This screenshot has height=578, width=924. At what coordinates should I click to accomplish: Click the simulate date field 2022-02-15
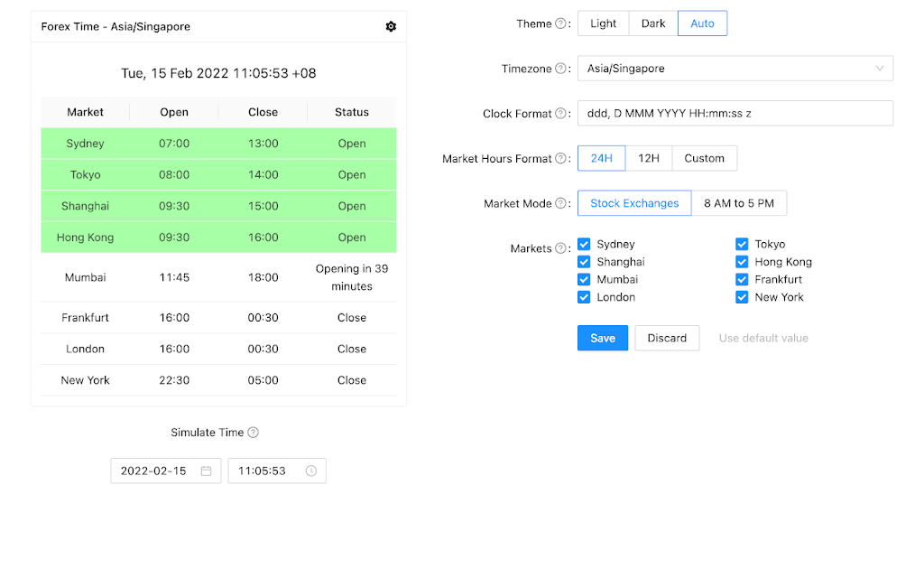pyautogui.click(x=166, y=471)
